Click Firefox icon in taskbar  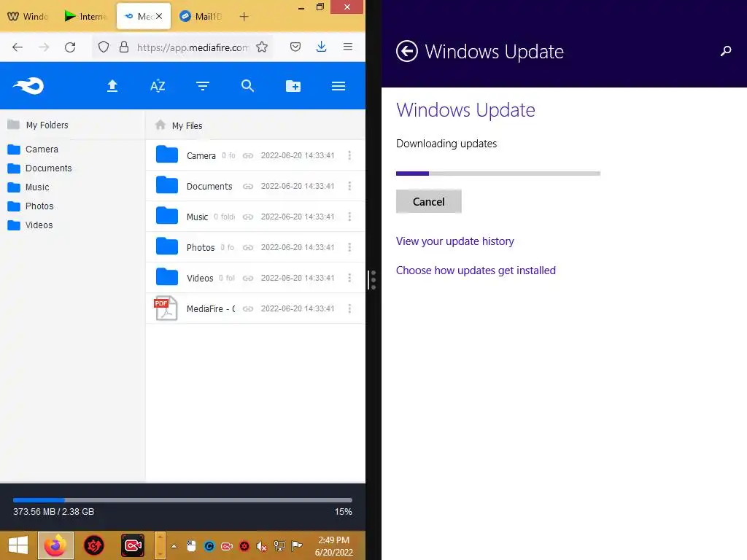click(55, 545)
